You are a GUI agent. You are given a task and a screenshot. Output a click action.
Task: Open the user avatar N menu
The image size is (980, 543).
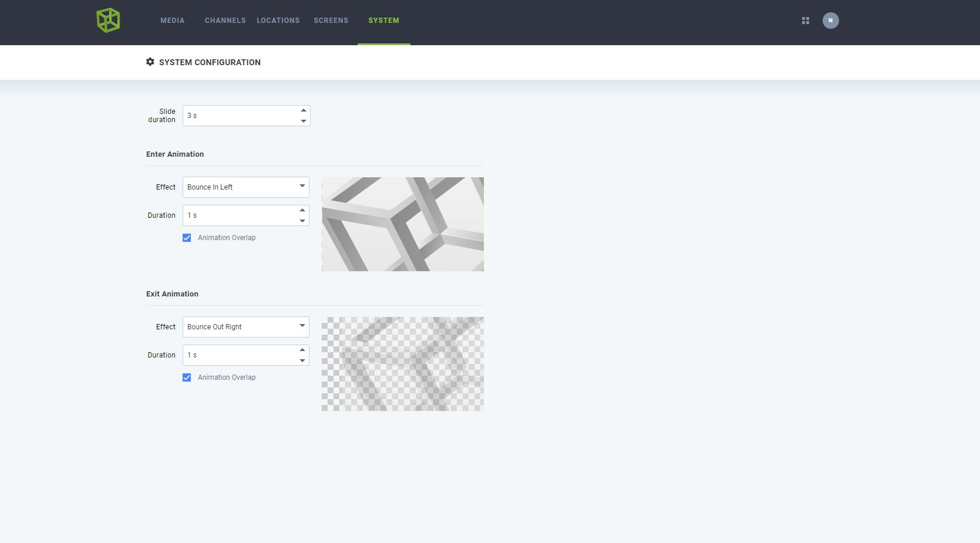(x=830, y=21)
